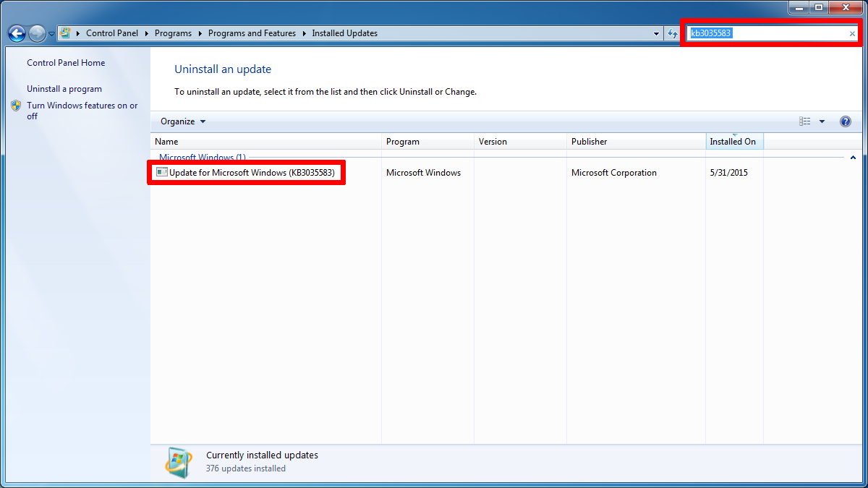The image size is (868, 488).
Task: Click the Control Panel icon in address bar
Action: pyautogui.click(x=66, y=33)
